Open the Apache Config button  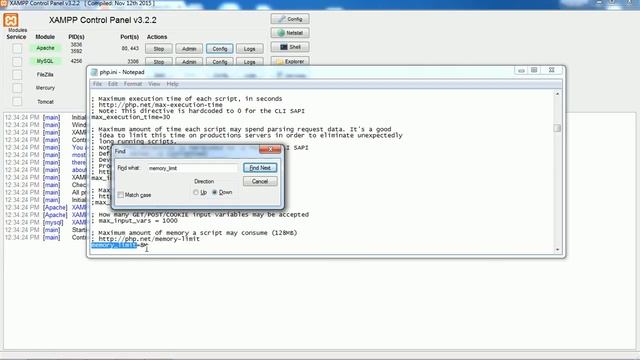coord(220,49)
